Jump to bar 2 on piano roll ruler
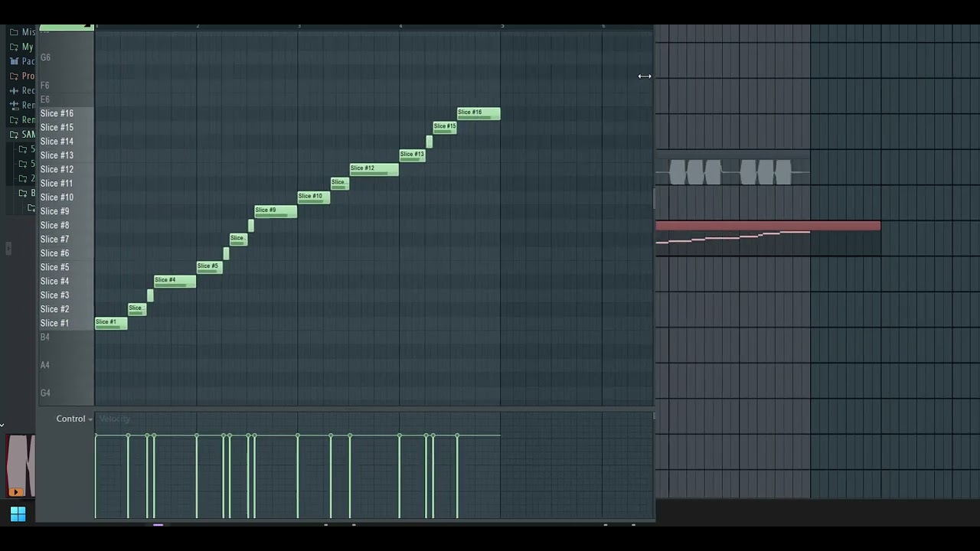 [198, 27]
